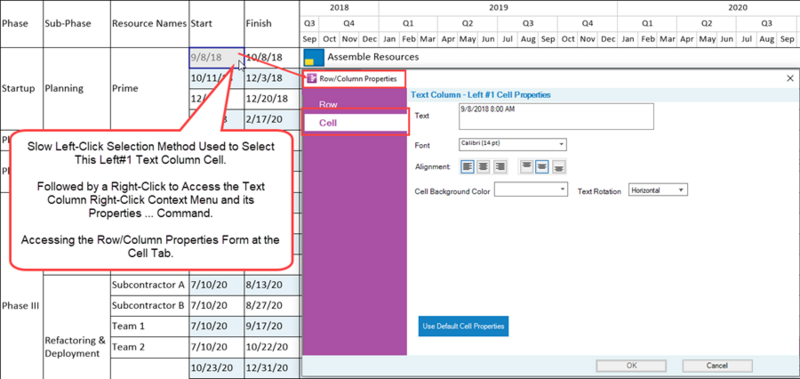Select the Subcontractor B cell

(x=149, y=306)
